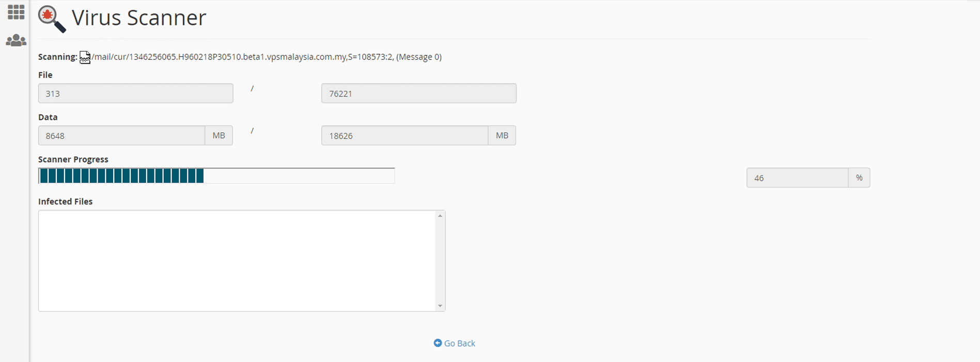Click the Scanner Progress bar
980x362 pixels.
(x=216, y=176)
